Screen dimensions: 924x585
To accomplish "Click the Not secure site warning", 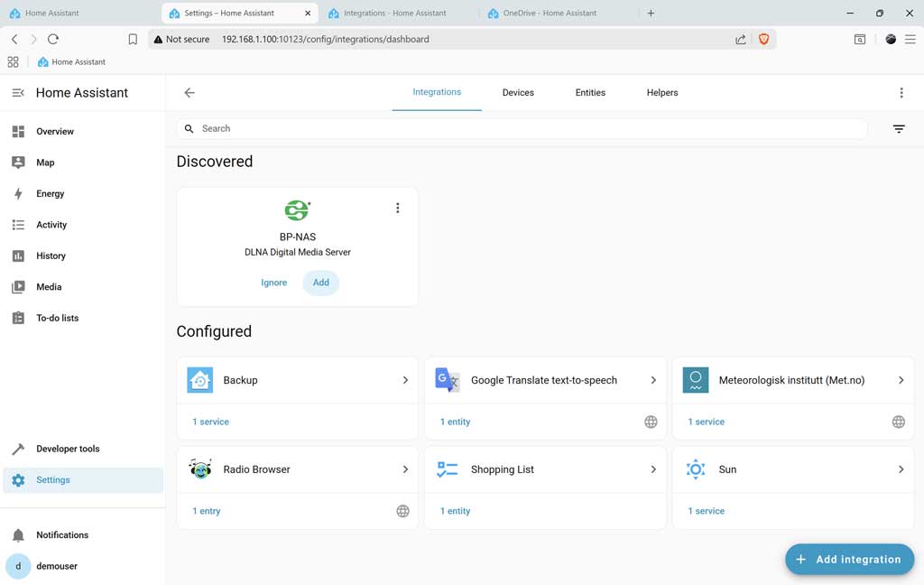I will coord(181,39).
